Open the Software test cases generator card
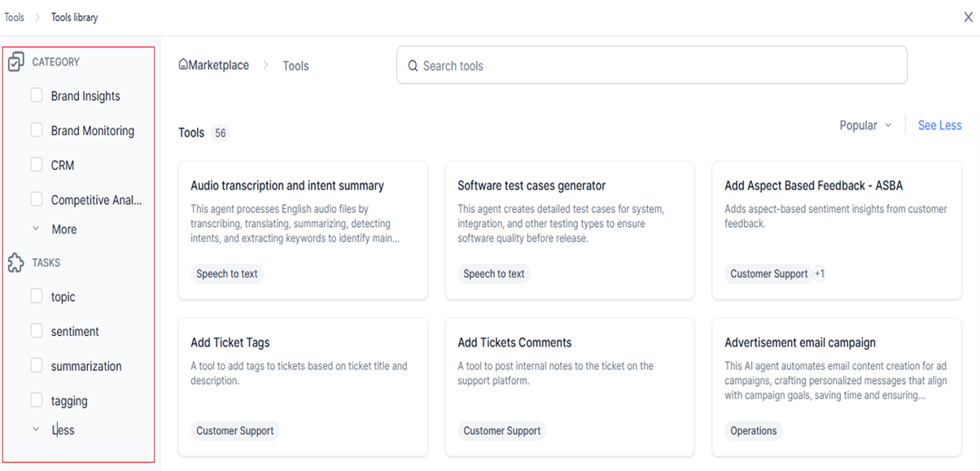 tap(570, 230)
